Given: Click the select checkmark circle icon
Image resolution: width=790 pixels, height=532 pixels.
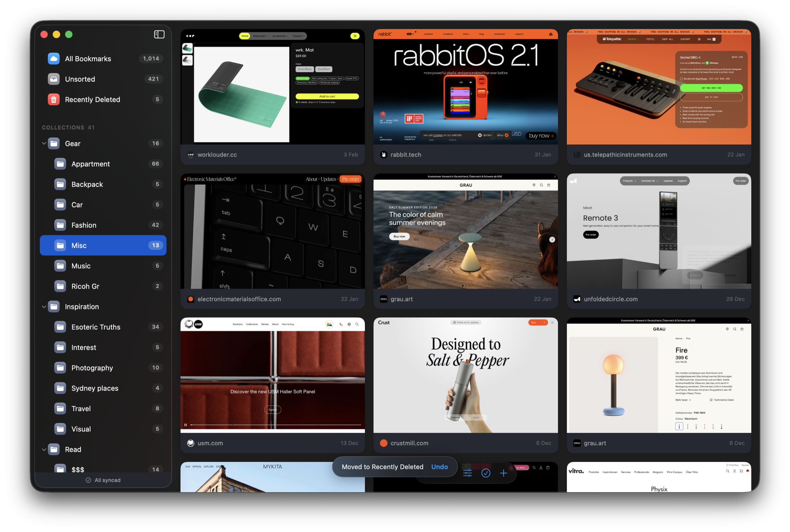Looking at the screenshot, I should 486,473.
